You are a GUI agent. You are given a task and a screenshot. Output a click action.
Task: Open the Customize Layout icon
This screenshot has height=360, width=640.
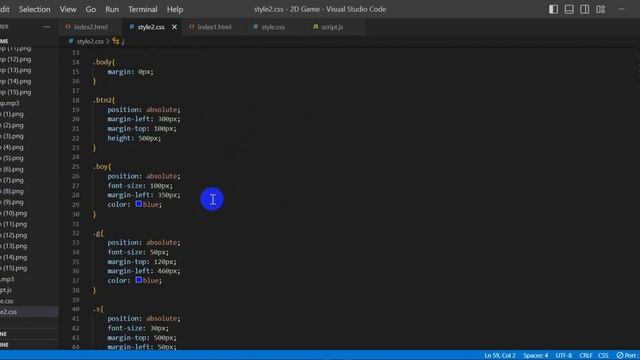tap(600, 9)
